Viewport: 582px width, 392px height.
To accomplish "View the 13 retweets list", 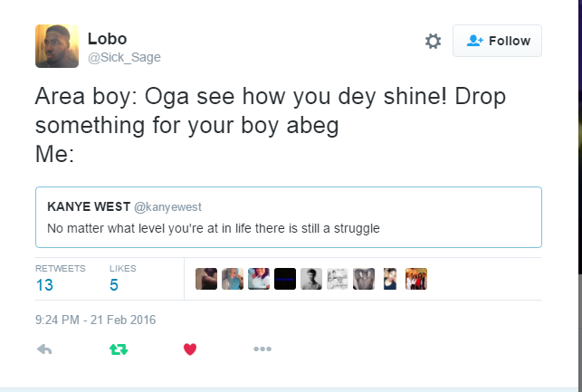I will pos(44,284).
